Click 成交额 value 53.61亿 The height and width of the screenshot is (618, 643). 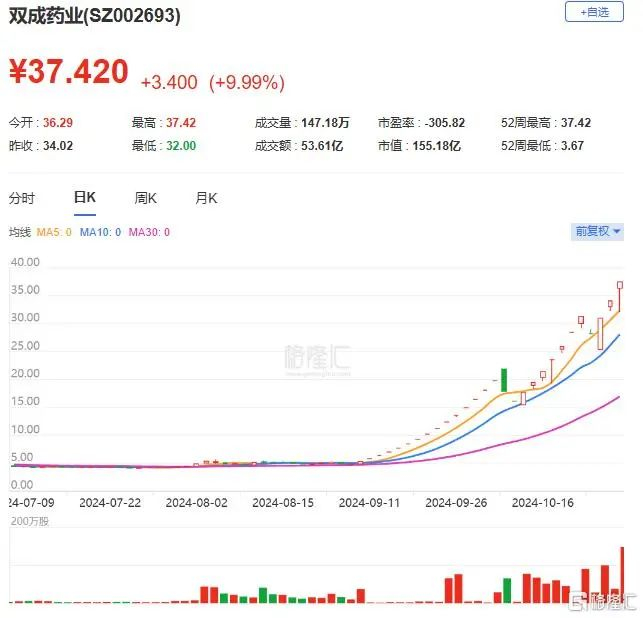click(x=322, y=146)
